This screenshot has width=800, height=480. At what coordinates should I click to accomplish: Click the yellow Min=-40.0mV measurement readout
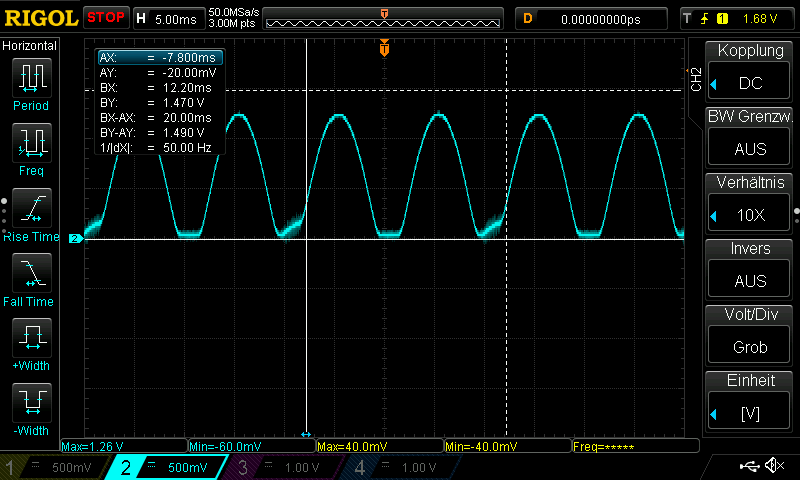pos(508,446)
